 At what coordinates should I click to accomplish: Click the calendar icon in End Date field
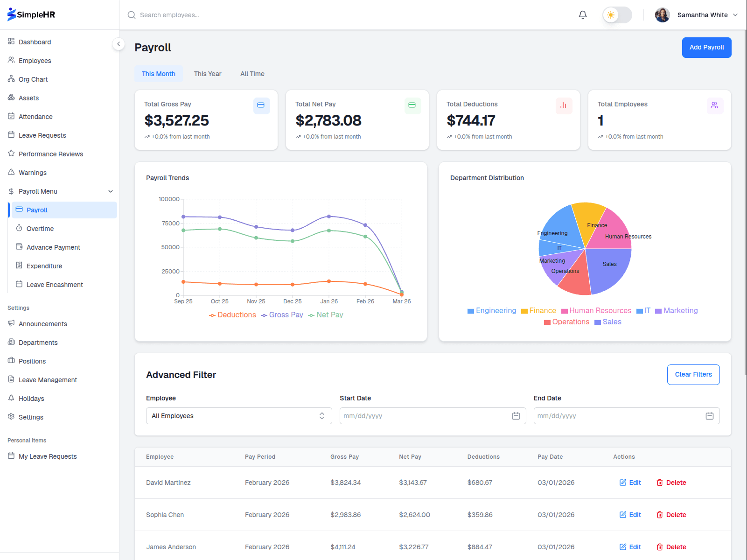[x=710, y=416]
